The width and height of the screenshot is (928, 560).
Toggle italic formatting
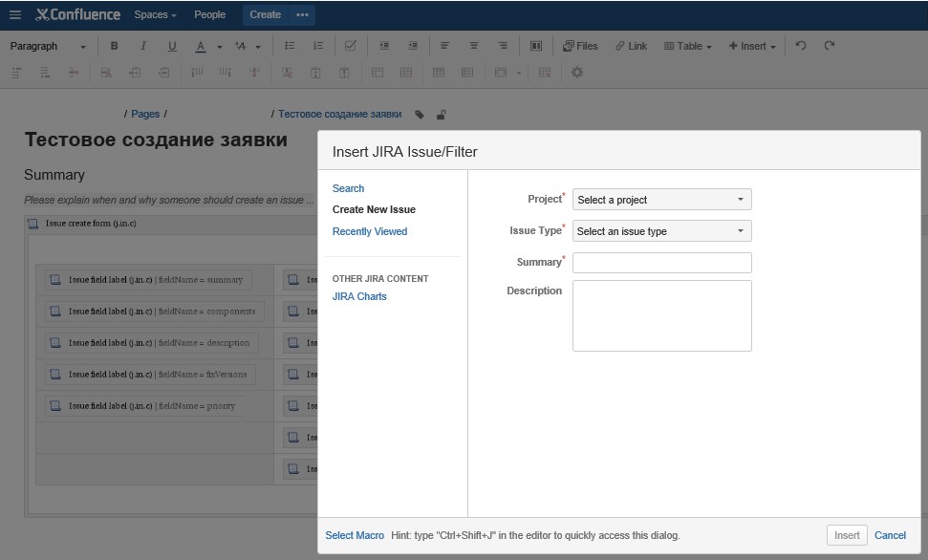(x=142, y=46)
